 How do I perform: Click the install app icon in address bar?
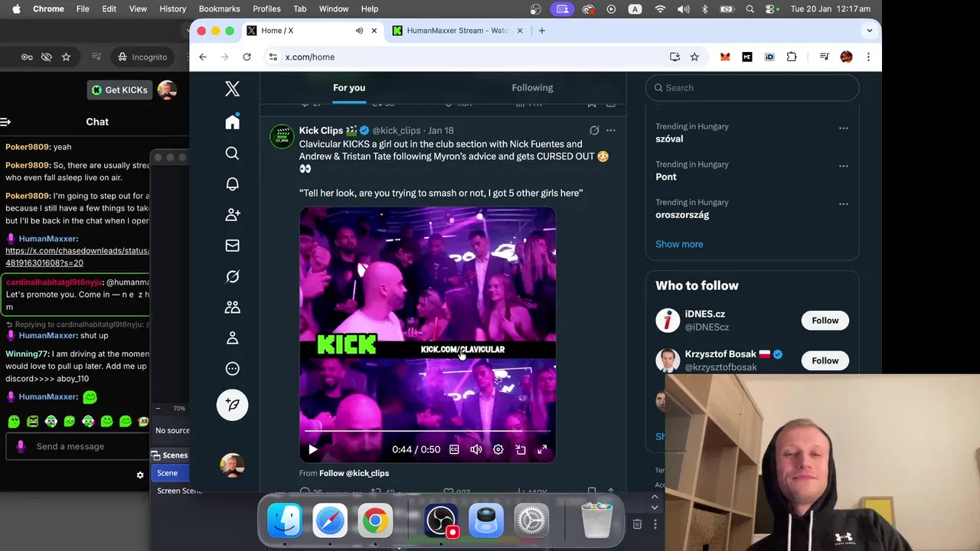click(x=675, y=57)
